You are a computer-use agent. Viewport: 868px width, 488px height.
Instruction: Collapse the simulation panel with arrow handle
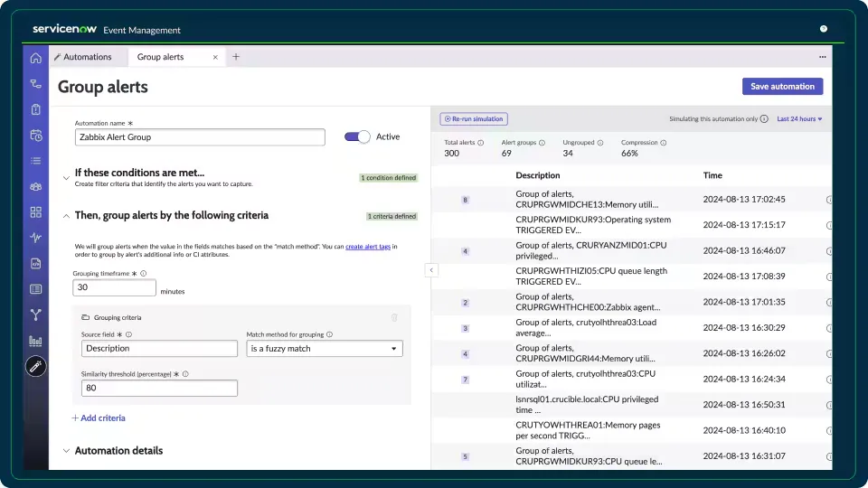coord(431,270)
